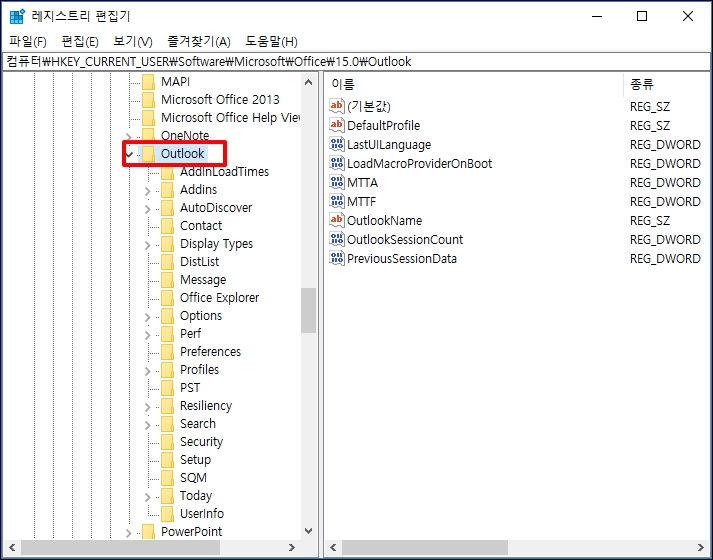Expand the Options key

[147, 317]
